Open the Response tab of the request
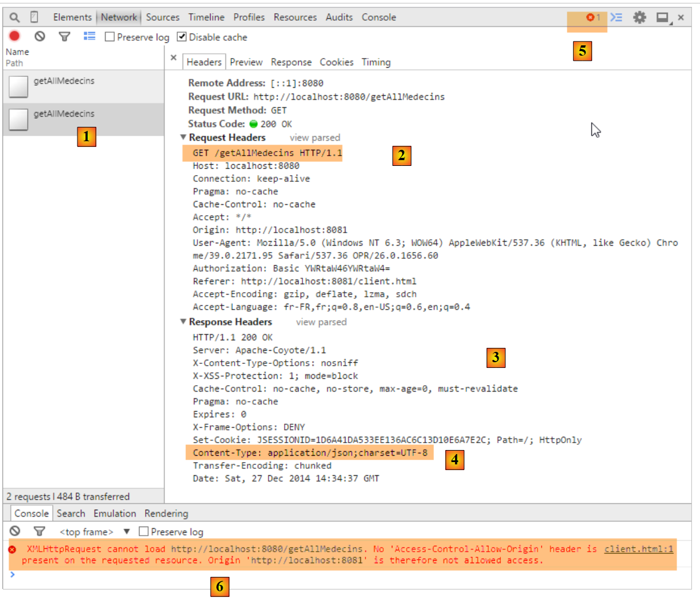Image resolution: width=700 pixels, height=605 pixels. (x=291, y=62)
